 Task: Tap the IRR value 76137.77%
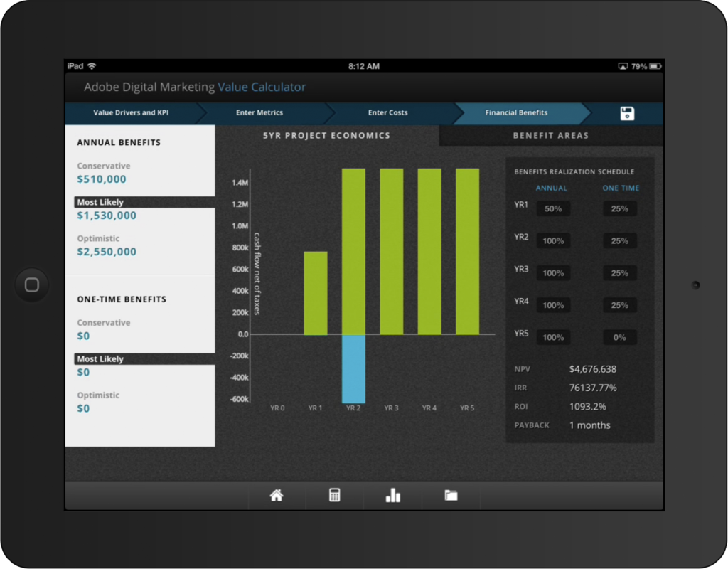(593, 388)
